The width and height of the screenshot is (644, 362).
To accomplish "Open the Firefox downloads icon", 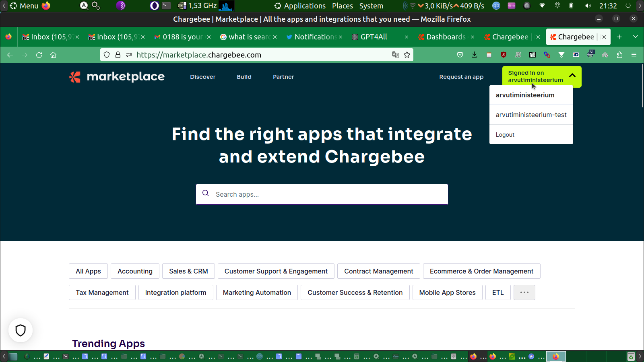I will click(475, 55).
